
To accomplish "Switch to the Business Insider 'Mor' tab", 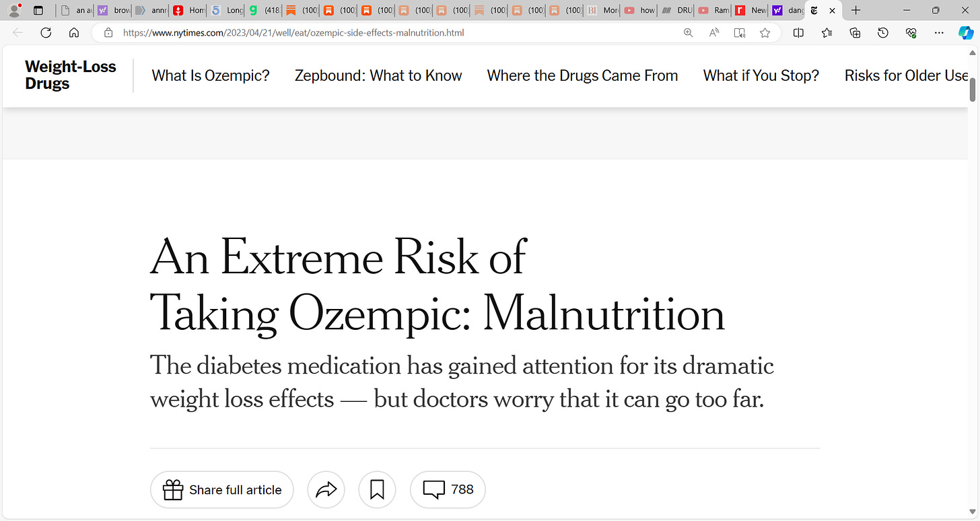I will [x=602, y=11].
